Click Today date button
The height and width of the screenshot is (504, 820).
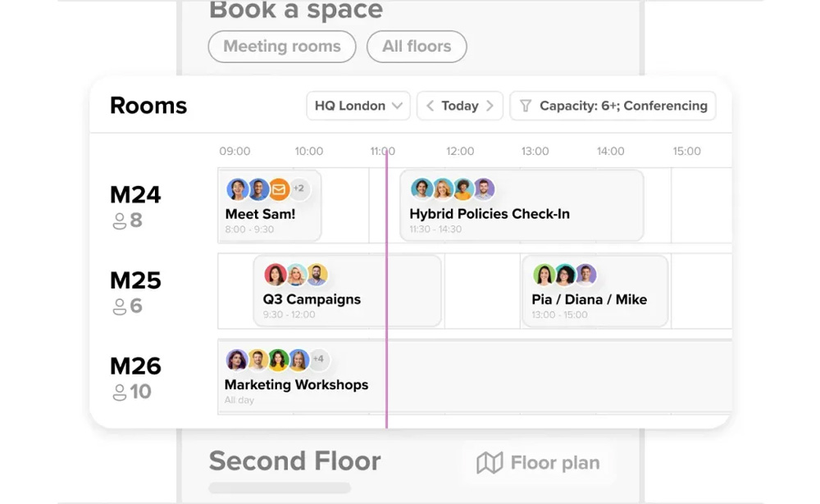coord(460,106)
